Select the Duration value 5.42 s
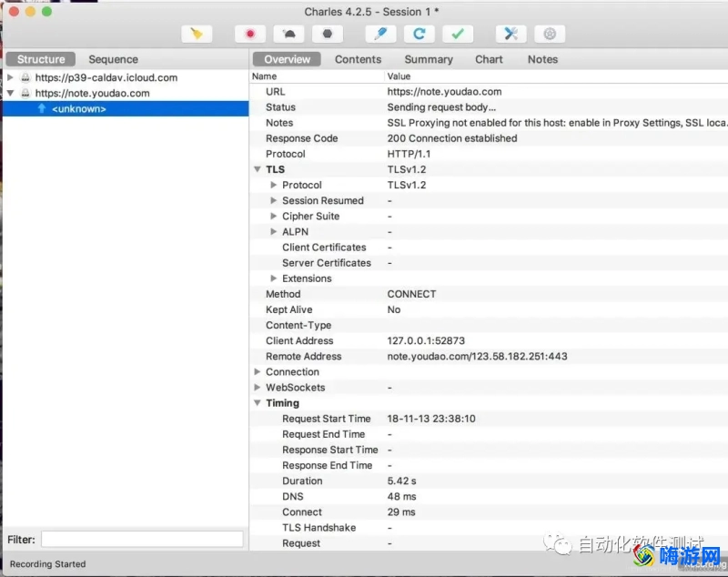728x577 pixels. [x=401, y=481]
